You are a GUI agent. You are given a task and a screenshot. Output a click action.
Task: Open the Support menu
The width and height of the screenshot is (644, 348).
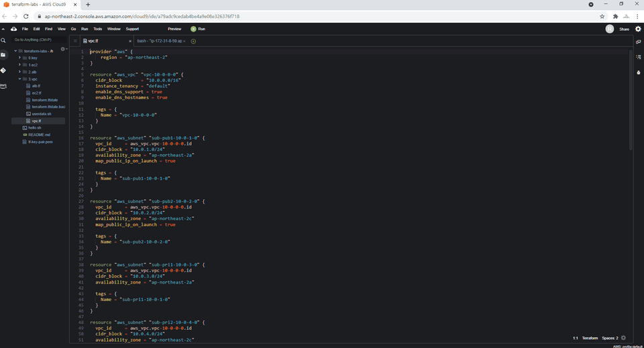[132, 29]
